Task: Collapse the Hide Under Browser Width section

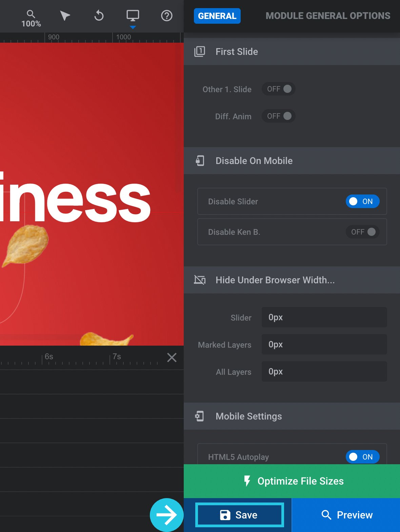Action: click(292, 280)
